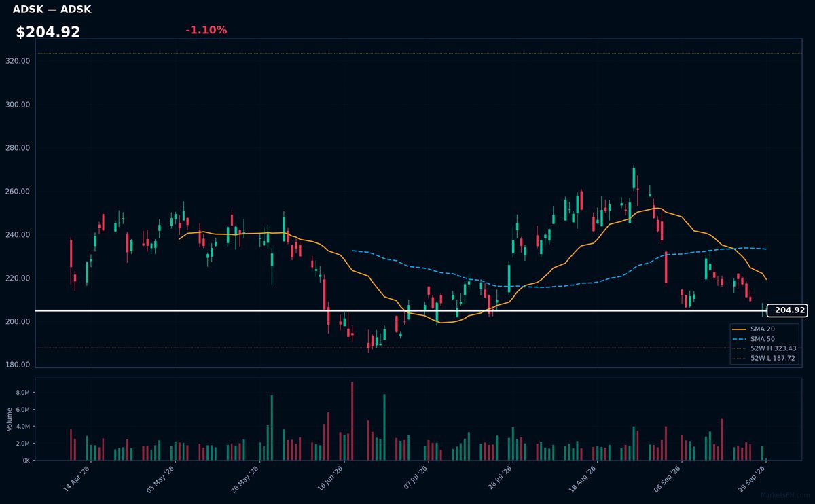
Task: Click the tallest red volume bar in June
Action: click(352, 421)
